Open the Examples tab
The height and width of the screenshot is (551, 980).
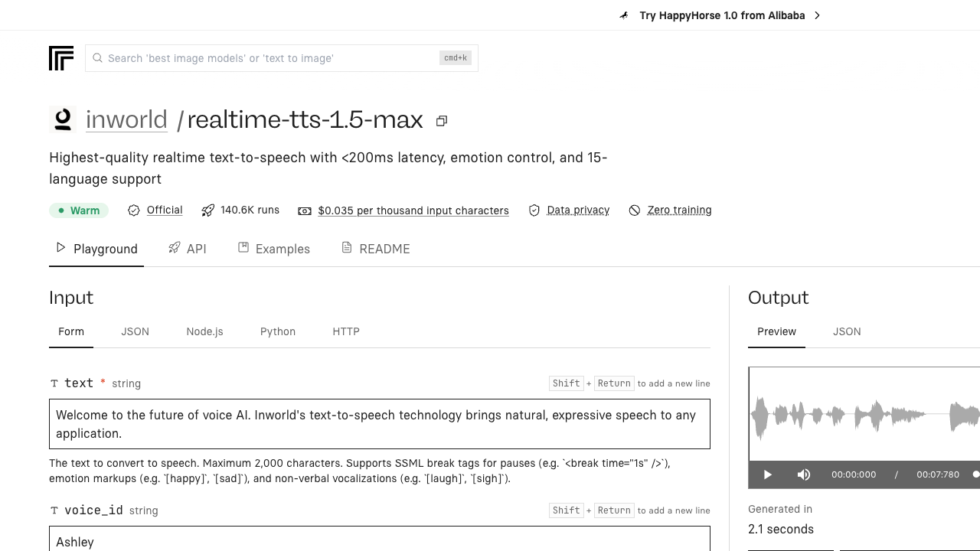coord(274,249)
